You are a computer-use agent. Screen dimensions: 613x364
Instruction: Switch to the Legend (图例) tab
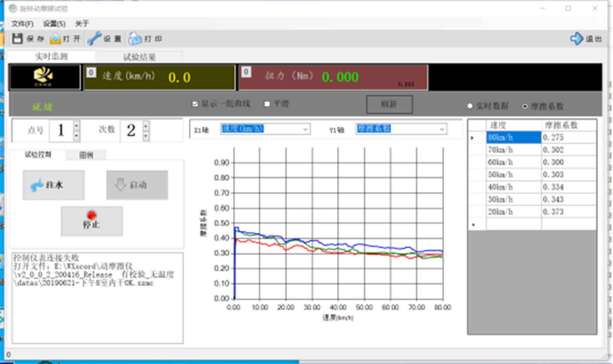(86, 155)
